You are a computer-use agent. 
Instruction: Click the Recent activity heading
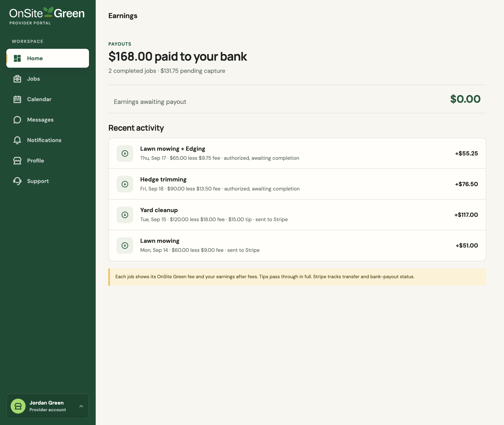click(136, 128)
